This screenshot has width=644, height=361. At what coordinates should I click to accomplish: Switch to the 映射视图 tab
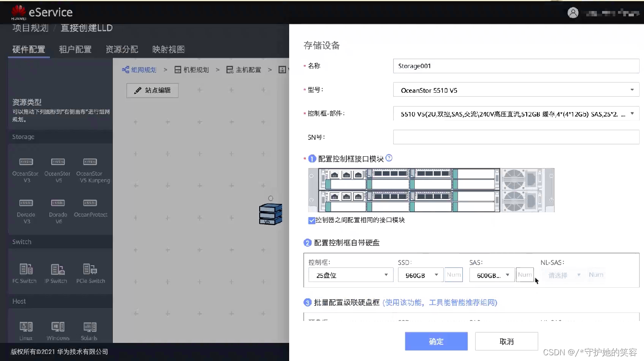(x=169, y=49)
